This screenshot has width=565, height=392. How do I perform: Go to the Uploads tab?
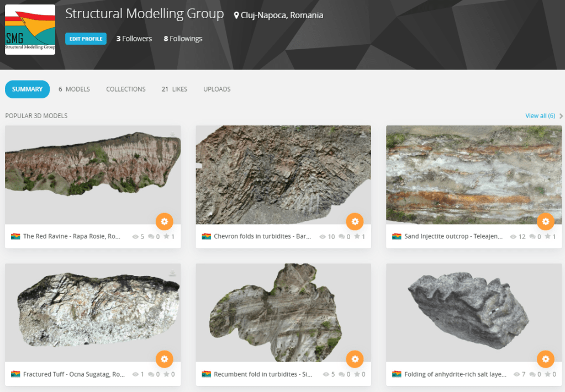[217, 89]
